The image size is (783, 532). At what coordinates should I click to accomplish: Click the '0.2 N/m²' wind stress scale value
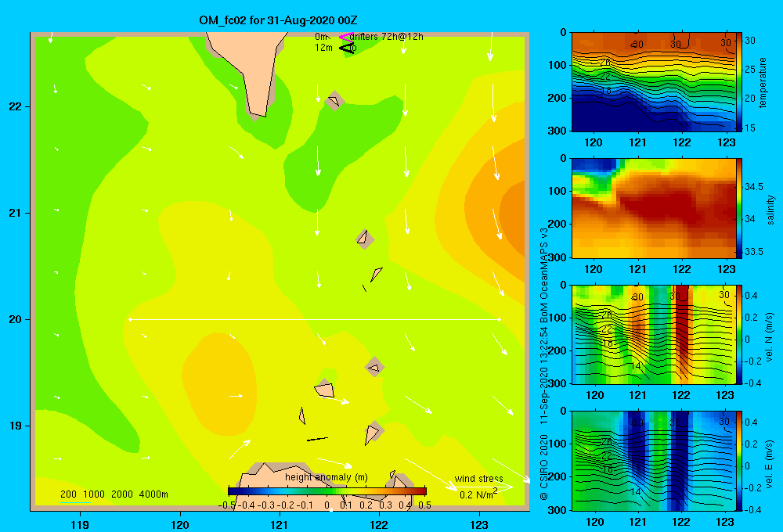pyautogui.click(x=478, y=494)
